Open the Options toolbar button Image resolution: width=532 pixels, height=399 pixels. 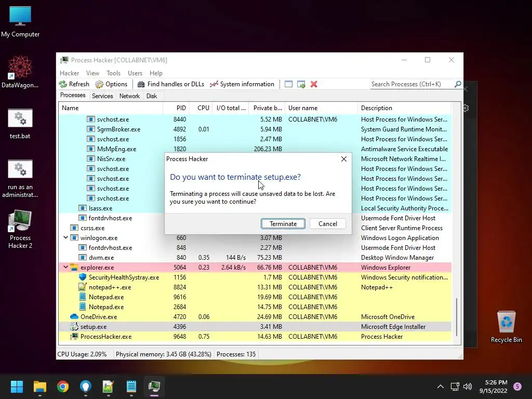pos(112,84)
